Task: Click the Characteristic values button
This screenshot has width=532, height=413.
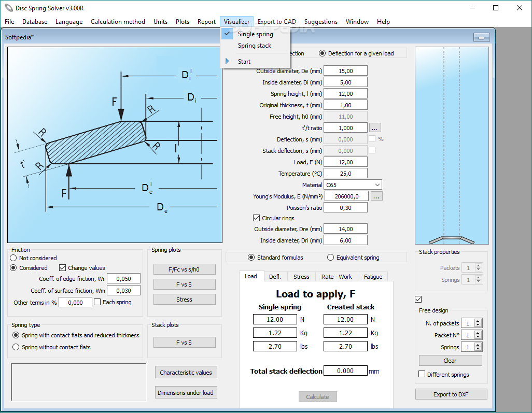Action: pyautogui.click(x=186, y=372)
